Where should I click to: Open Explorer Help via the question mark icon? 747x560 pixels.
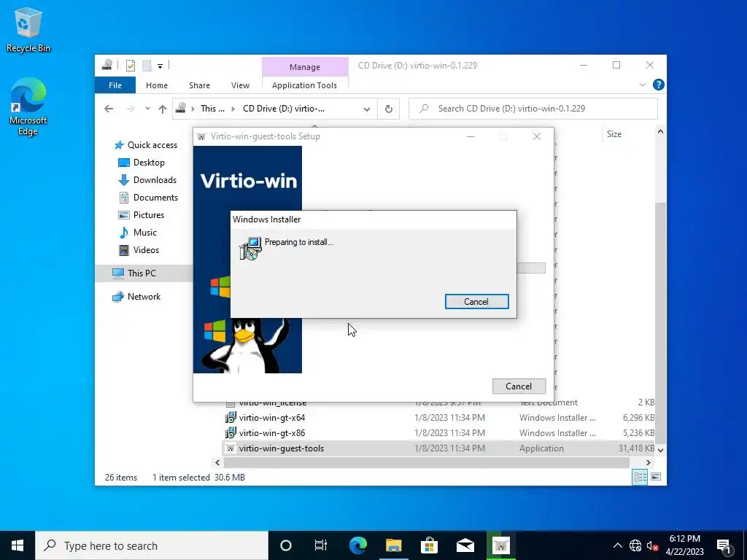[x=659, y=85]
